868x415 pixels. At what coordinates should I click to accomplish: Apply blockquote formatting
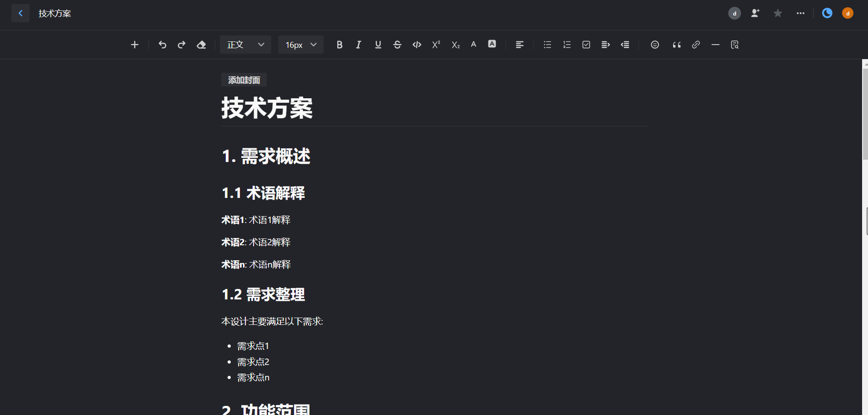point(676,44)
